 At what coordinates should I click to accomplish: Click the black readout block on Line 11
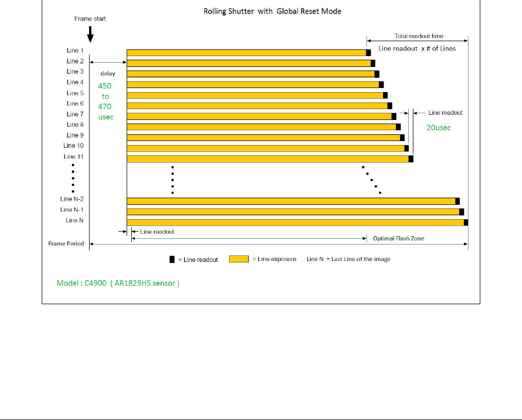tap(411, 159)
